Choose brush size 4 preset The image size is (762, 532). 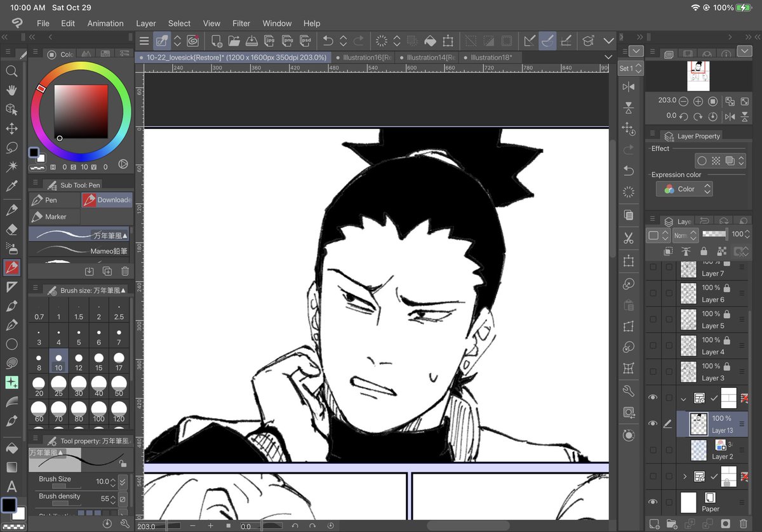[x=58, y=336]
